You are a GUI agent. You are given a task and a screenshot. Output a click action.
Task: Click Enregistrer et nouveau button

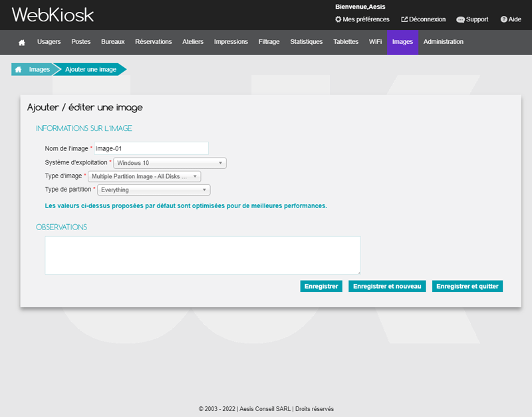click(x=387, y=286)
